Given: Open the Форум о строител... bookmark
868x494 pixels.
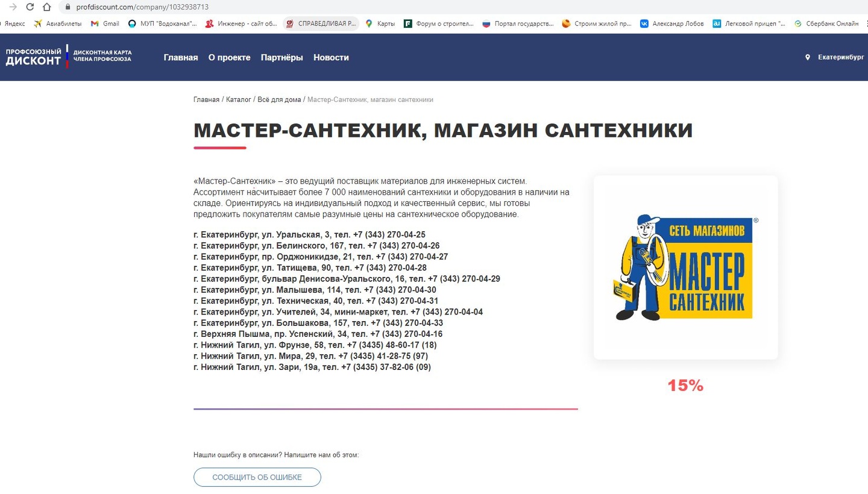Looking at the screenshot, I should pos(439,23).
